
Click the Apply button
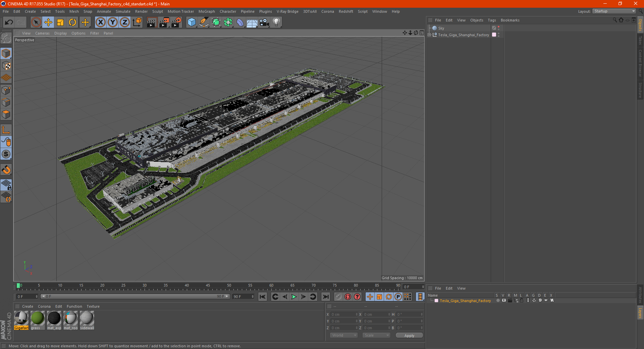click(x=409, y=336)
